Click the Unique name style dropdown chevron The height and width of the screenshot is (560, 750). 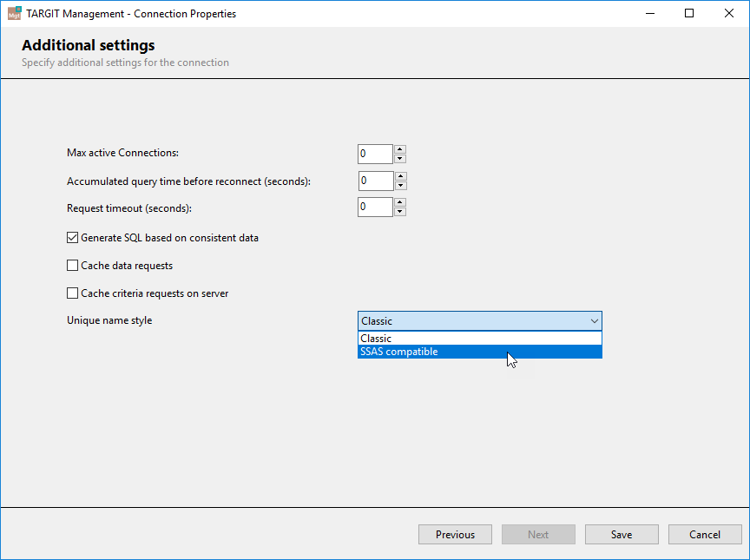593,320
